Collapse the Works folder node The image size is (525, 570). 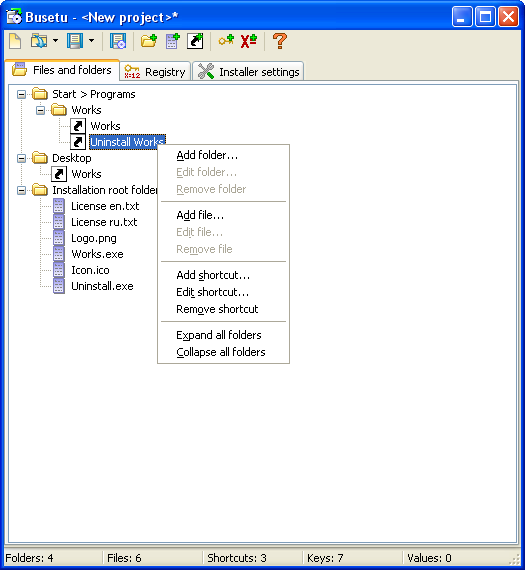tap(40, 110)
